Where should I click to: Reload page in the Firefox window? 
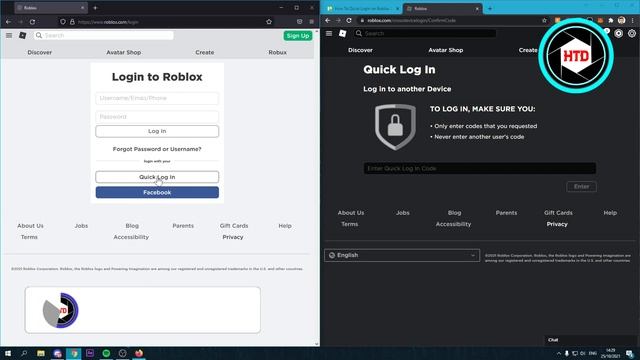[x=32, y=22]
